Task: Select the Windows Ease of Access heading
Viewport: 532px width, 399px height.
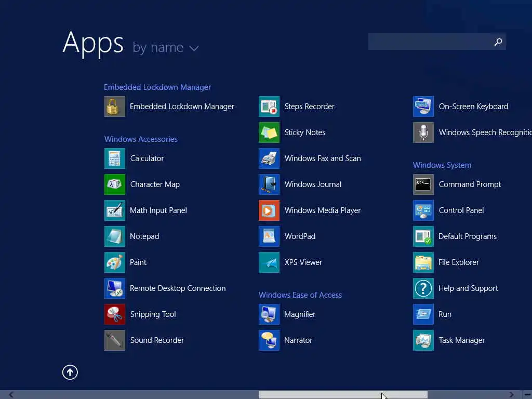Action: click(300, 295)
